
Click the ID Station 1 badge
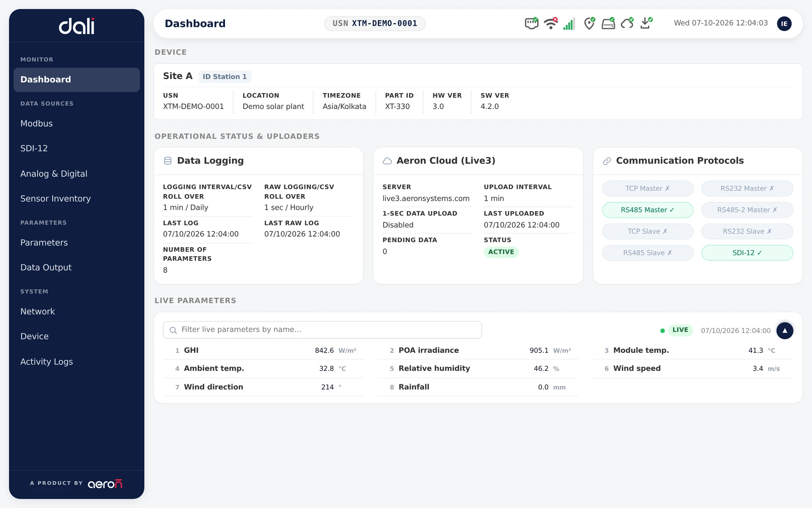(225, 77)
